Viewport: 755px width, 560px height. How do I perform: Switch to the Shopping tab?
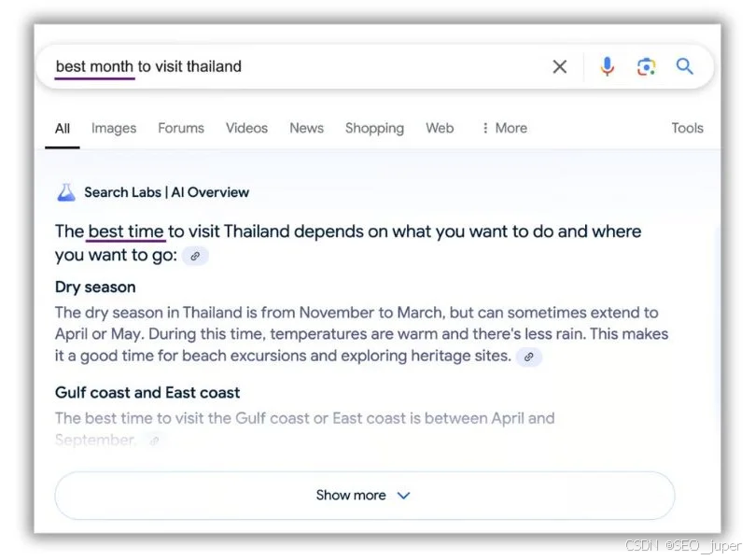(374, 128)
